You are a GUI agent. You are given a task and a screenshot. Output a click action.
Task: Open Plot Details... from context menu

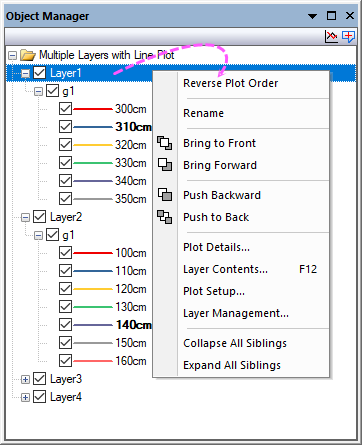(x=241, y=247)
